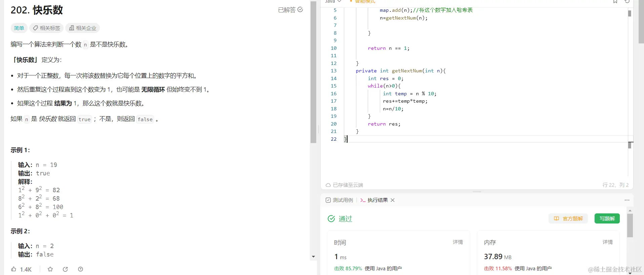Click the problem description scrollbar thumb
The height and width of the screenshot is (275, 644).
pos(313,72)
